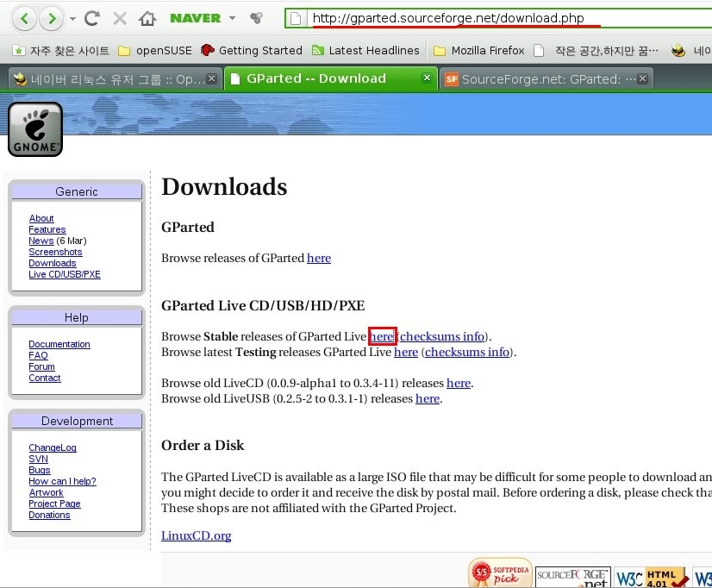
Task: Open the LinuxCD.org link
Action: click(197, 535)
